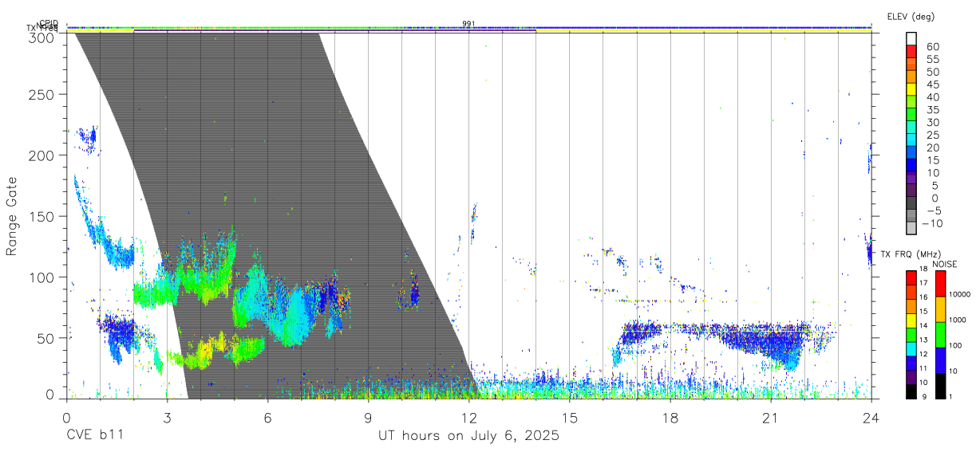Click the 24 tick on UT hours axis

coord(871,418)
